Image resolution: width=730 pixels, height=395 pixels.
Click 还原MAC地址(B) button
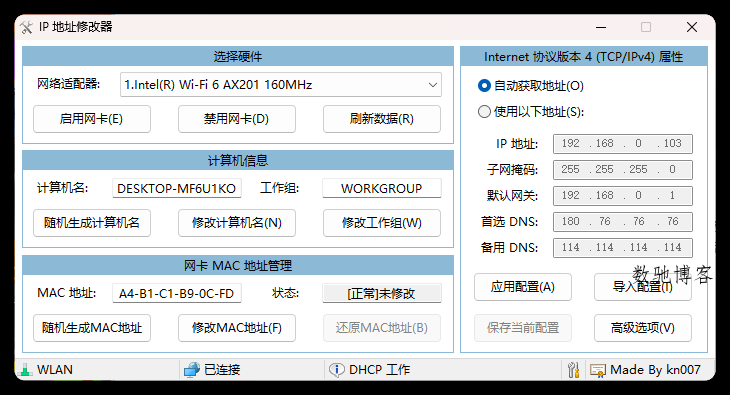(382, 328)
